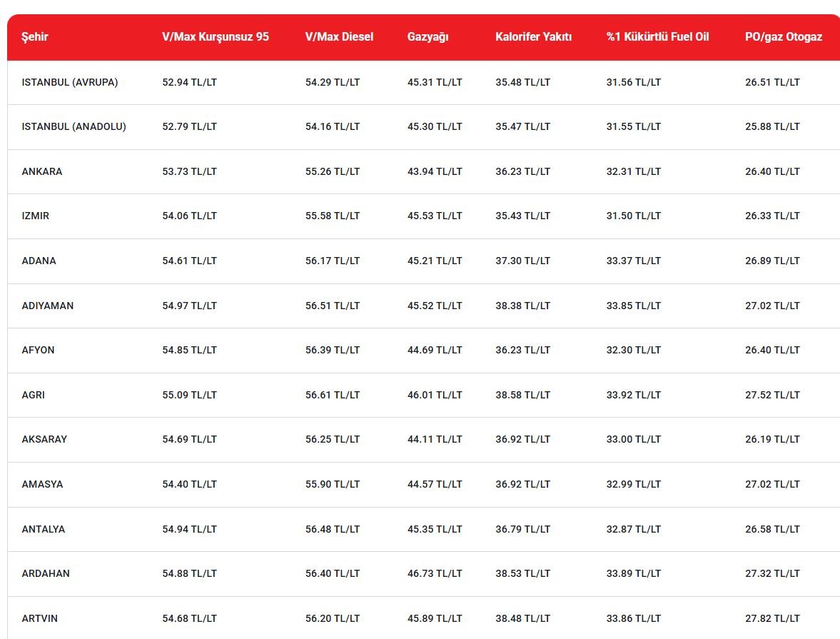Viewport: 840px width, 639px height.
Task: Click AFYON's Gazyağı price 44.69 TL/LT
Action: click(435, 350)
